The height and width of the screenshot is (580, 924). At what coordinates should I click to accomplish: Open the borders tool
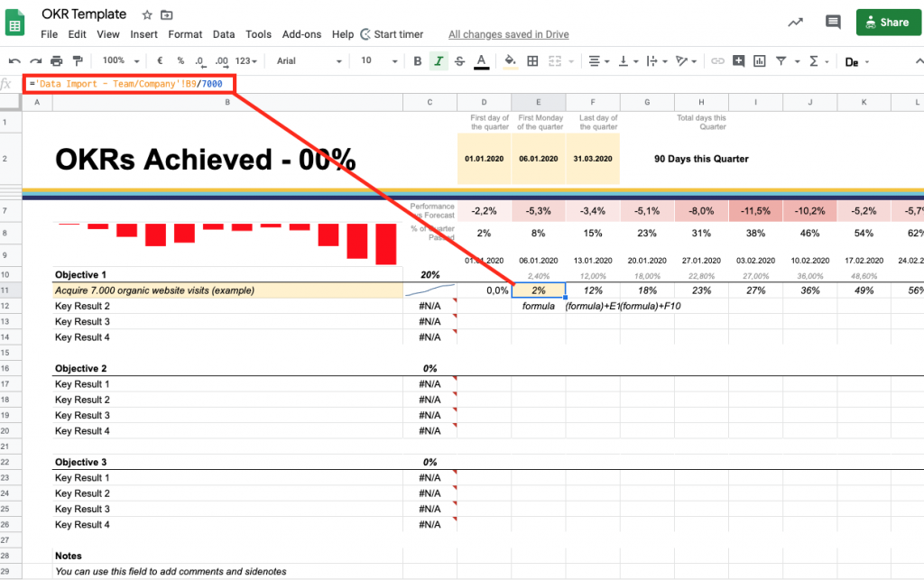point(532,60)
